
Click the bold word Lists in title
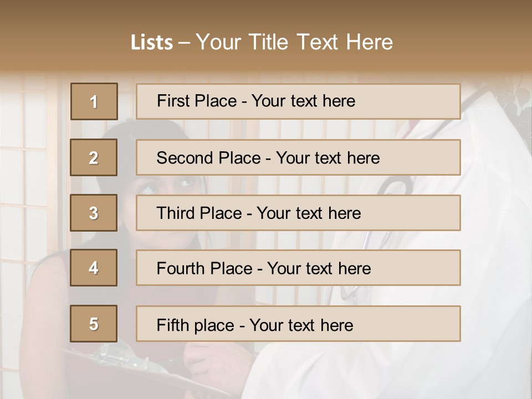(152, 43)
